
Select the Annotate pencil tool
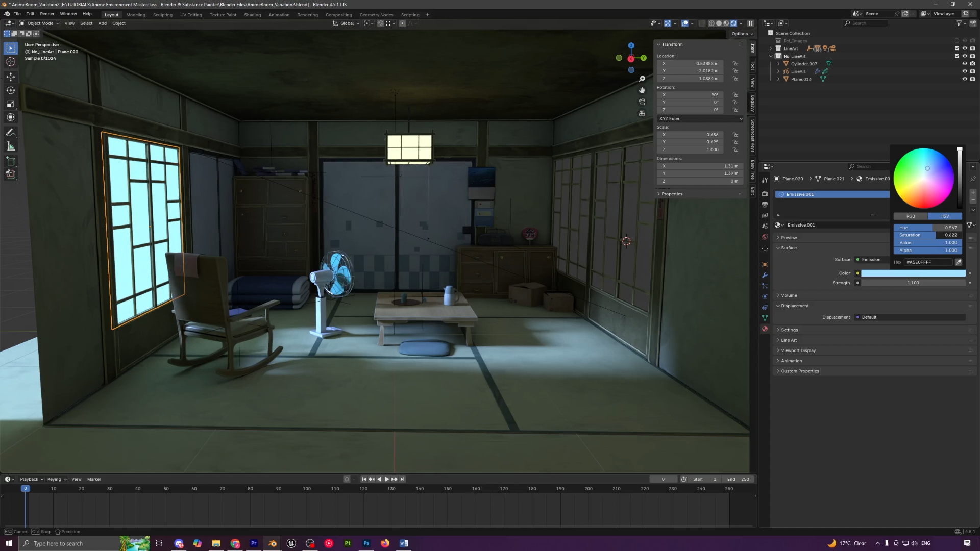click(11, 133)
